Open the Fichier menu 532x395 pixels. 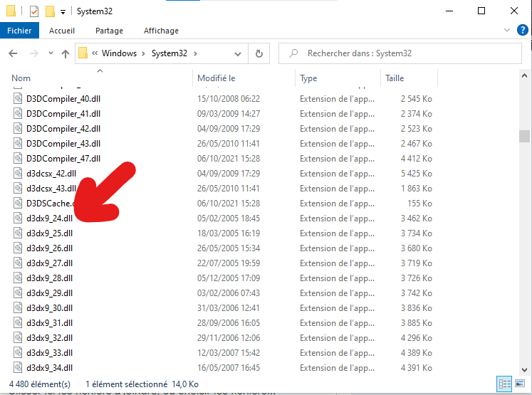(x=19, y=31)
